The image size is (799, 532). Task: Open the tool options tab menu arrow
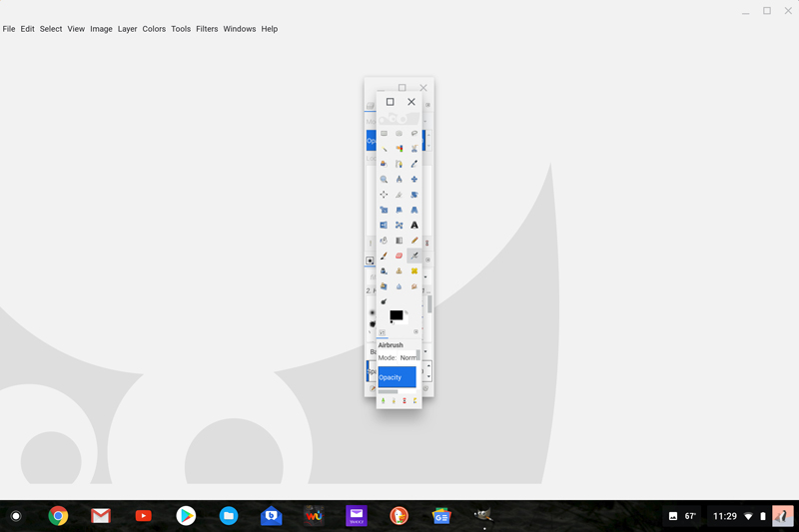pyautogui.click(x=416, y=331)
